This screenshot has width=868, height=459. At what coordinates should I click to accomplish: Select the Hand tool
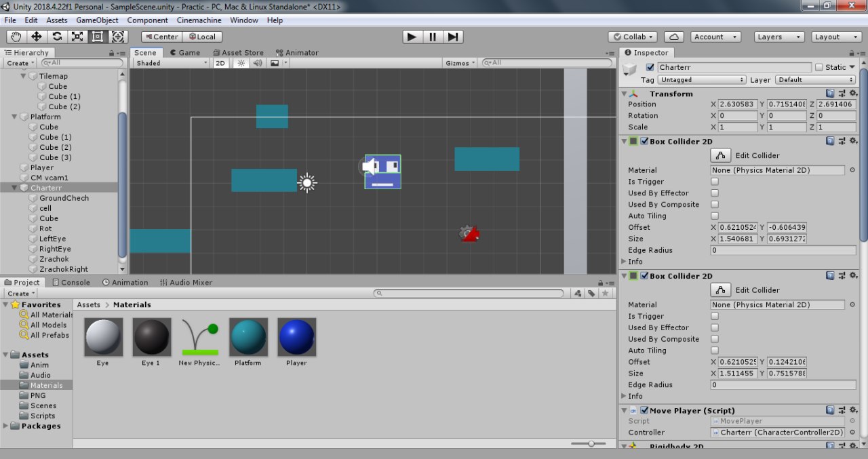(17, 37)
